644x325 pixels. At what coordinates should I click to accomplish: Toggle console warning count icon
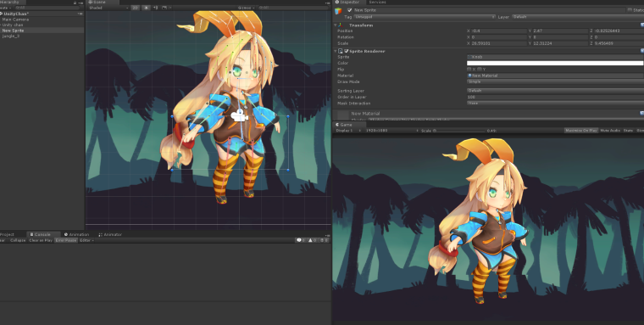[312, 240]
